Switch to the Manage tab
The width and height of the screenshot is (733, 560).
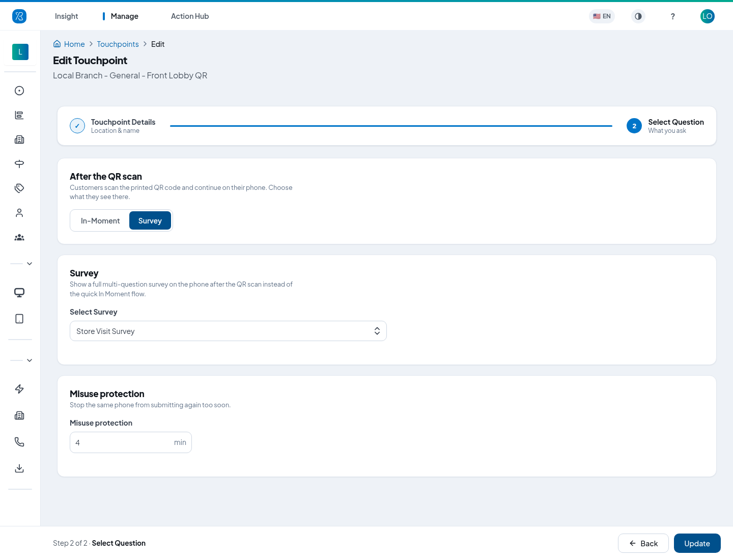click(x=125, y=16)
